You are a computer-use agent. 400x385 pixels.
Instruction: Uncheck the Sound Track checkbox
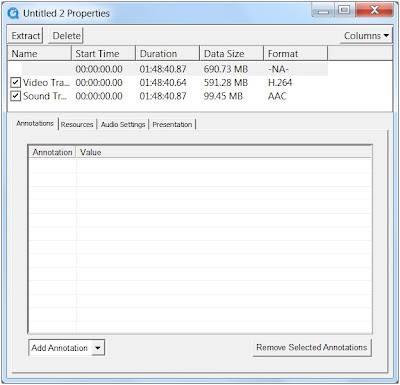(x=16, y=96)
